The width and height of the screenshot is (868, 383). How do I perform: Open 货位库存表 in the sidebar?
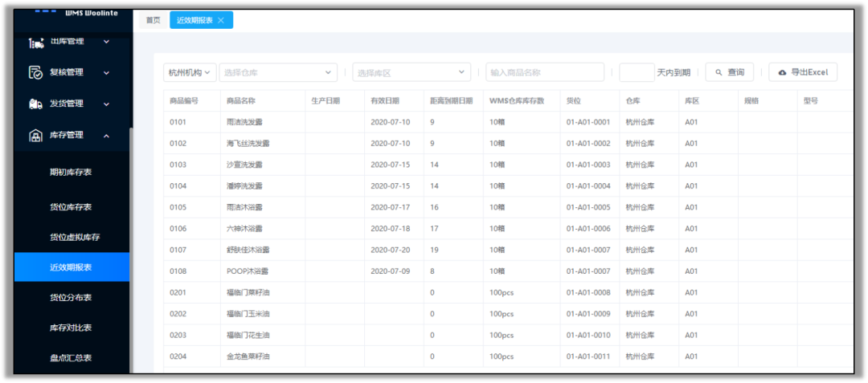[x=71, y=207]
